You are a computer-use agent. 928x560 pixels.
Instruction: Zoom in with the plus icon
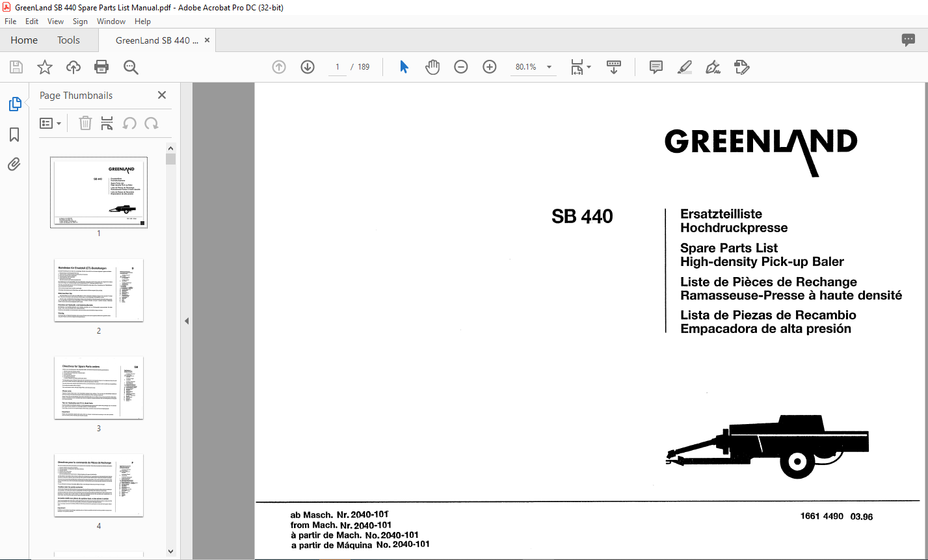click(490, 67)
